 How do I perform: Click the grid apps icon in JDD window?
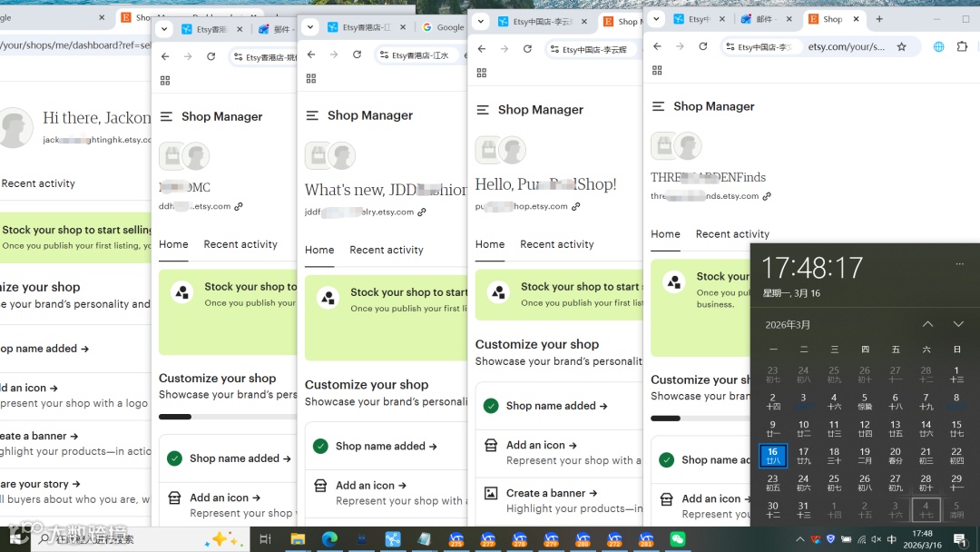point(311,78)
